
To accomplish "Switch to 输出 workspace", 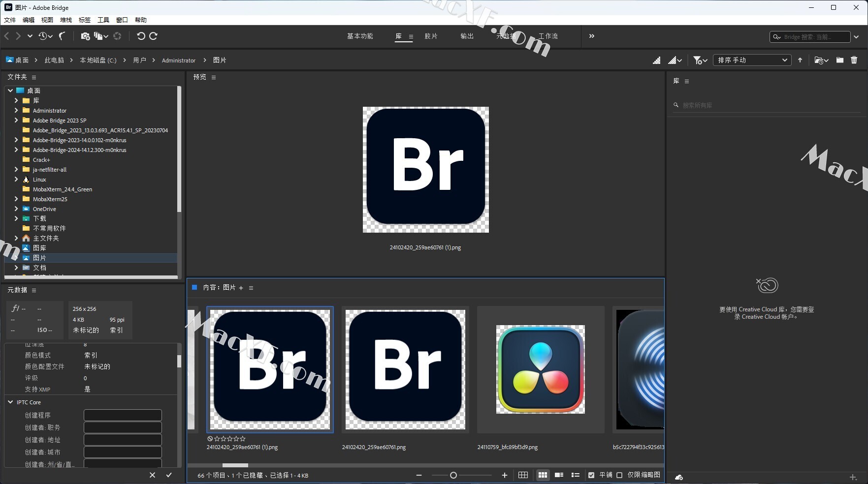I will coord(467,36).
